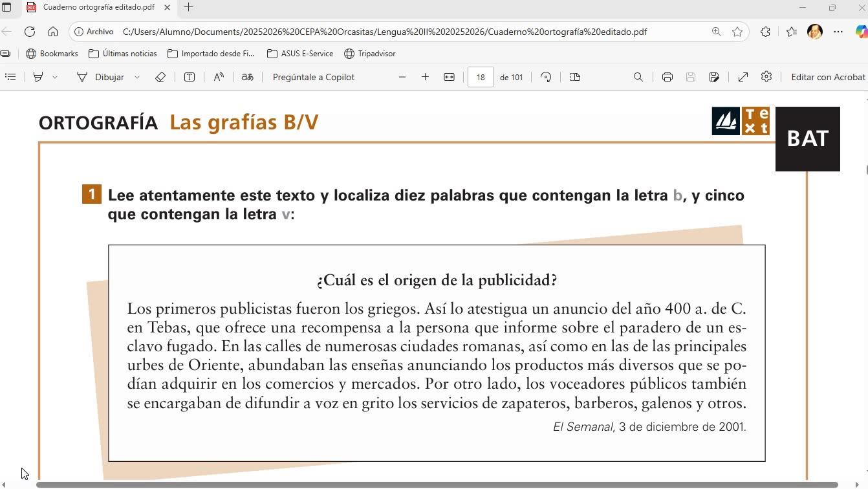The height and width of the screenshot is (489, 868).
Task: Enter full screen PDF mode
Action: tap(743, 77)
